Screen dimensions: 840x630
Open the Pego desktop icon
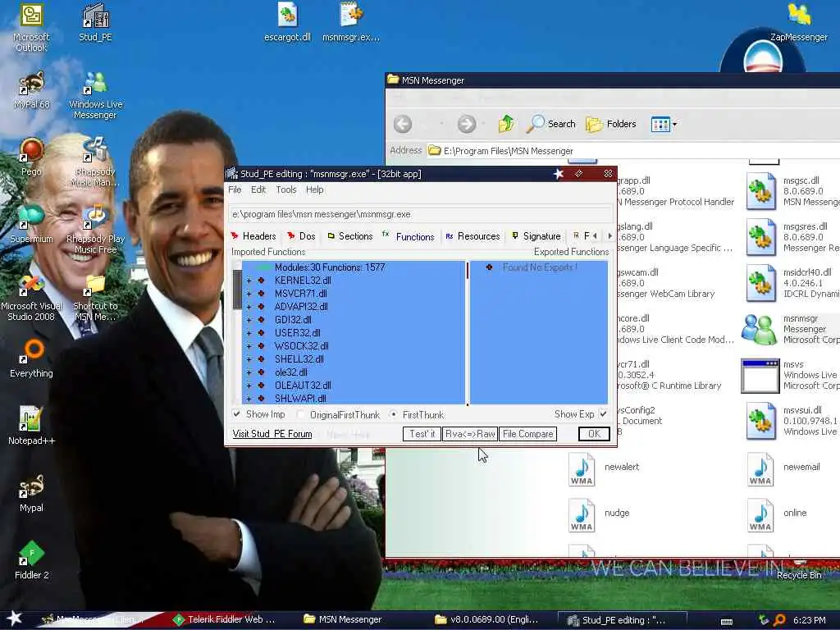pyautogui.click(x=31, y=157)
